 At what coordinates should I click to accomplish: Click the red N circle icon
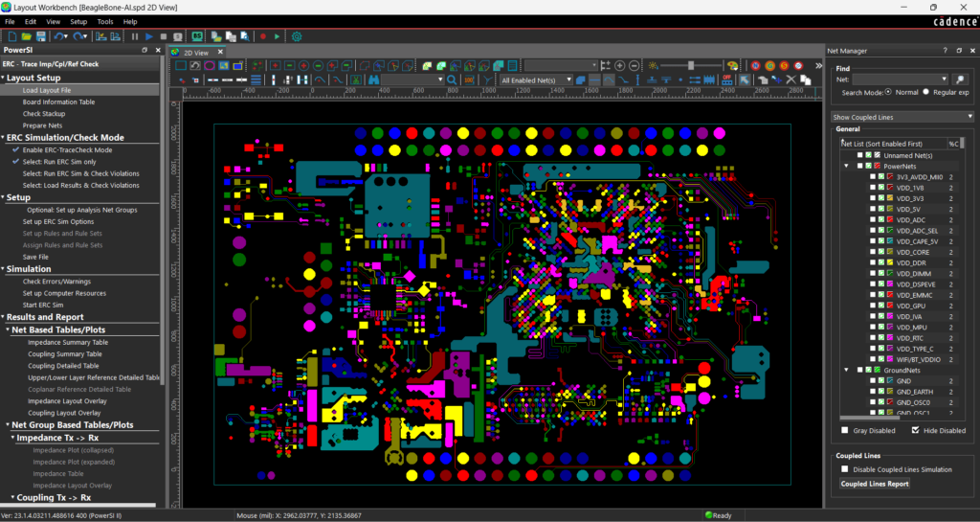[x=756, y=66]
